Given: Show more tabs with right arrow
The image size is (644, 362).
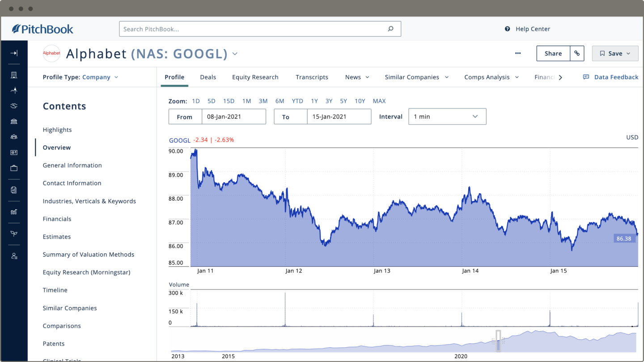Looking at the screenshot, I should tap(560, 77).
